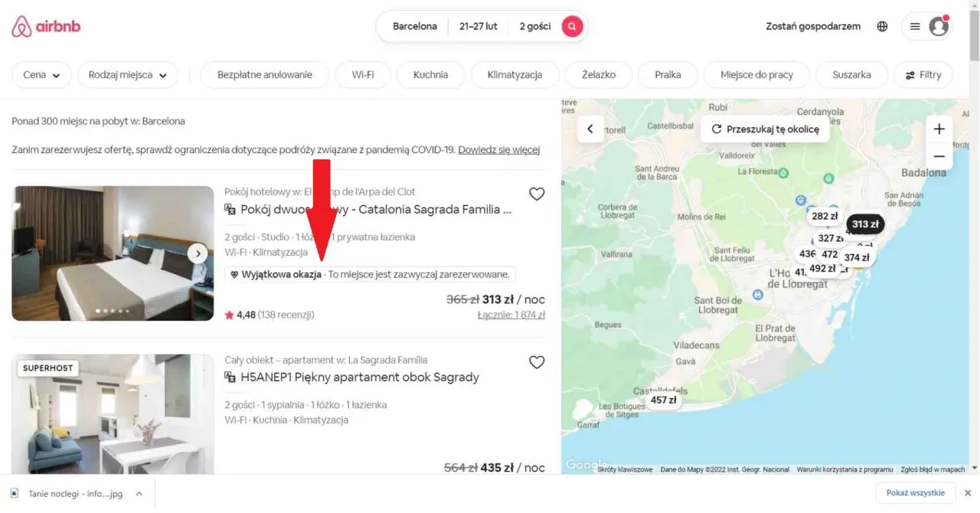This screenshot has height=513, width=980.
Task: Toggle the Wi-Fi filter
Action: (x=362, y=74)
